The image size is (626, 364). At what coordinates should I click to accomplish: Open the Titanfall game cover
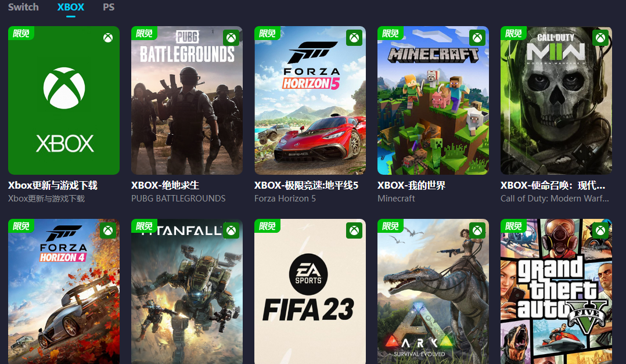pos(187,291)
